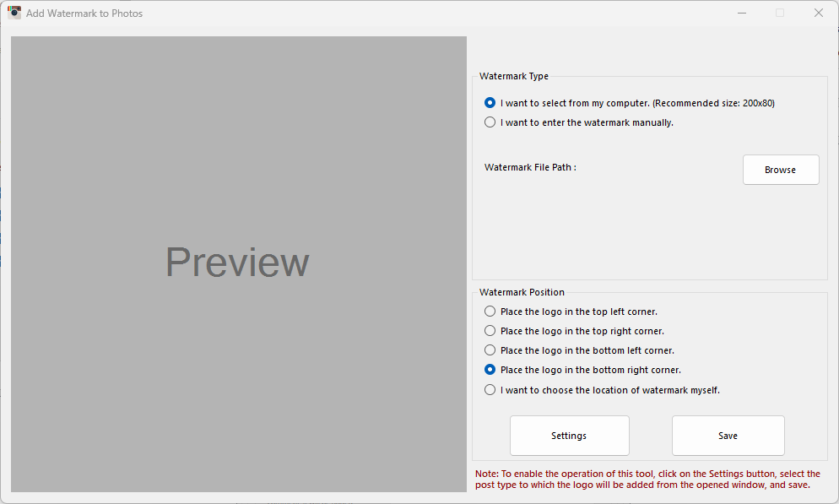Select the bottom right corner logo position
The width and height of the screenshot is (839, 504).
490,370
